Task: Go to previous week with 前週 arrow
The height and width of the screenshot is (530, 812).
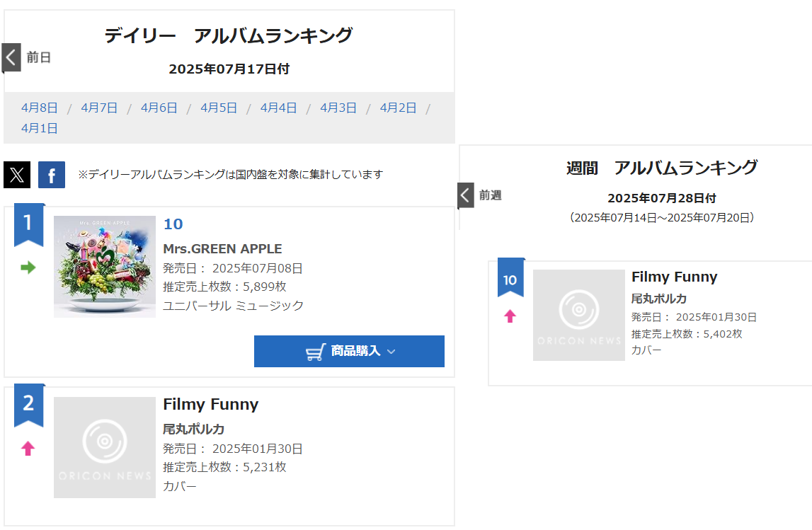Action: (466, 195)
